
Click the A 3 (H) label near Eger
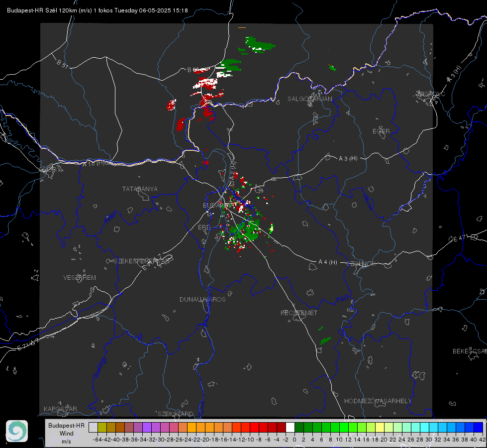pyautogui.click(x=348, y=159)
